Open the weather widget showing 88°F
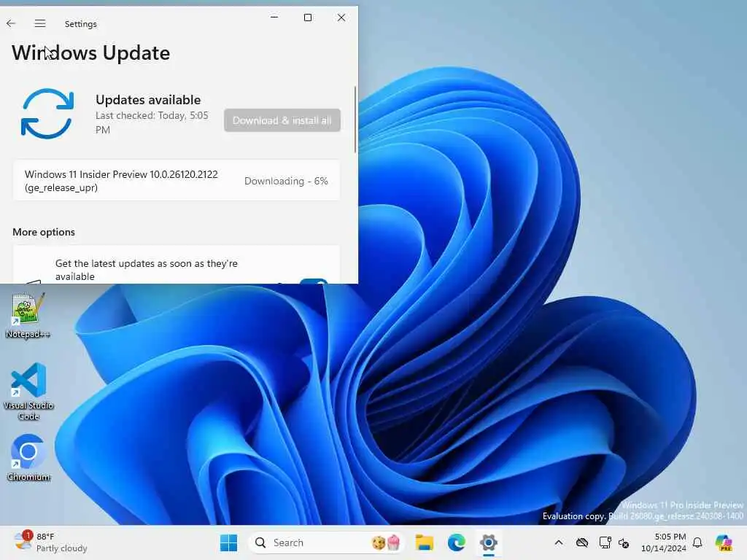Viewport: 747px width, 560px height. pyautogui.click(x=50, y=542)
